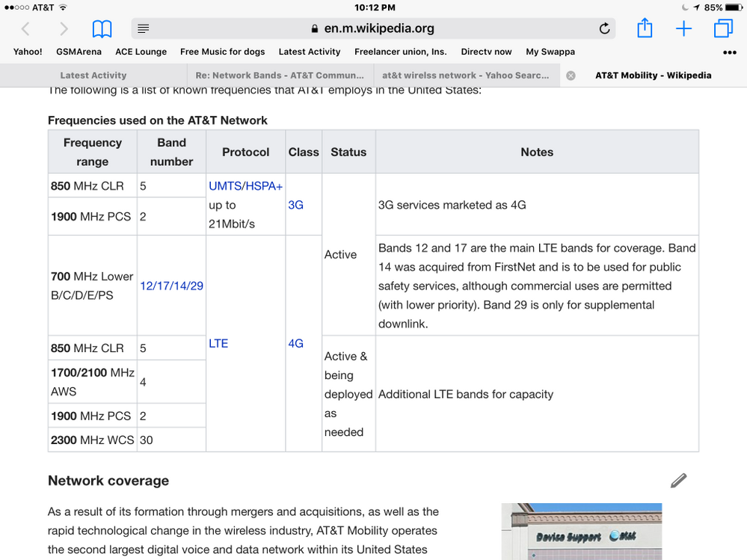Expand the favorites bar overflow dots
Viewport: 747px width, 560px height.
click(730, 52)
